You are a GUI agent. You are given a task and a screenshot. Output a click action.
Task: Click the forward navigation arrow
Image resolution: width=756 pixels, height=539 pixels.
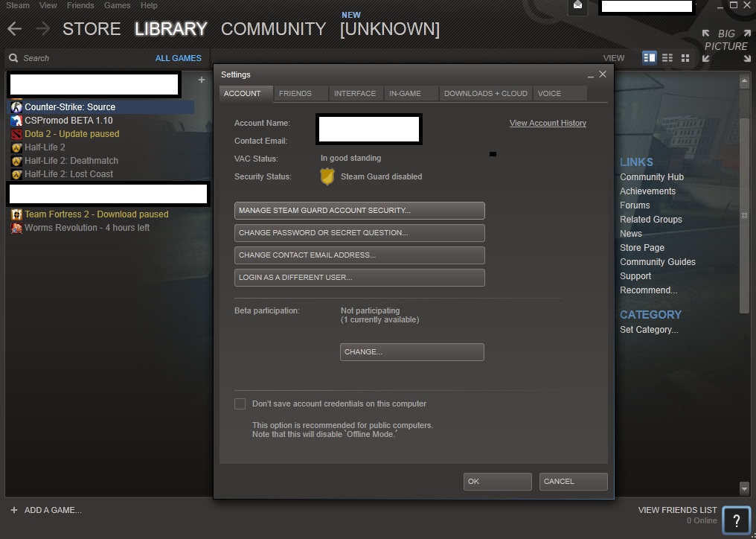pyautogui.click(x=43, y=29)
